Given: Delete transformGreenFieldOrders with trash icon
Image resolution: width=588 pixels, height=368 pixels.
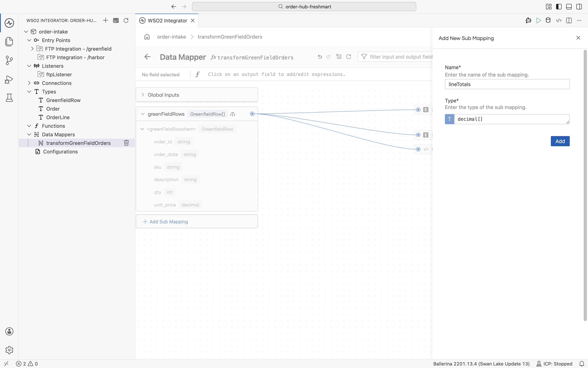Looking at the screenshot, I should (x=126, y=143).
